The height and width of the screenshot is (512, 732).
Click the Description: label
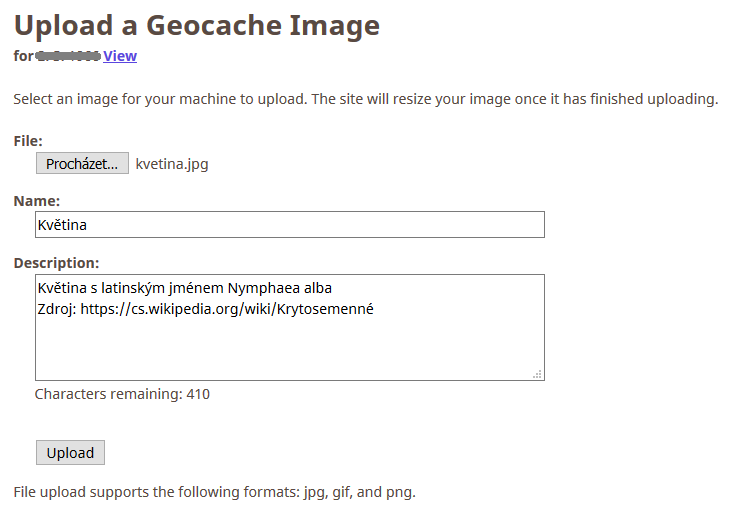[x=56, y=263]
